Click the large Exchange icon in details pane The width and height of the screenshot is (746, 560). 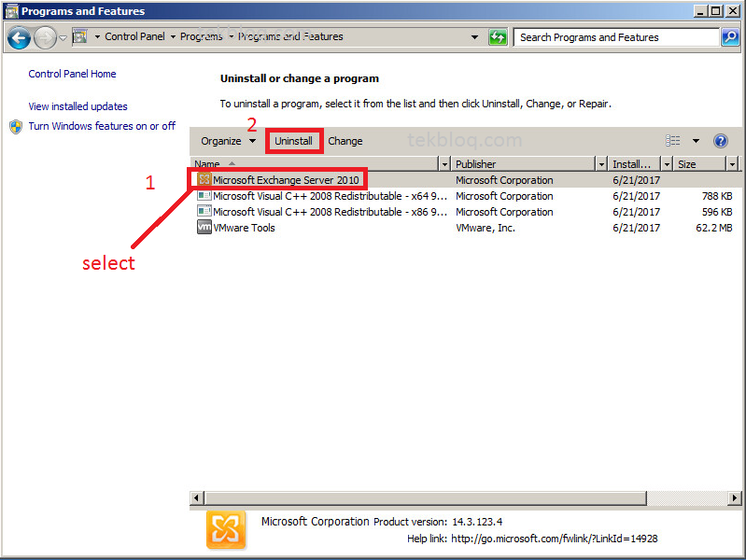(x=226, y=529)
